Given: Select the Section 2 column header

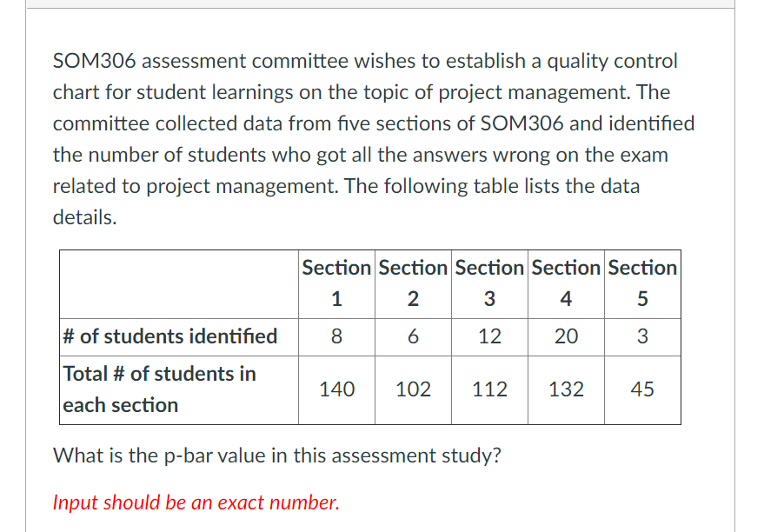Looking at the screenshot, I should 413,283.
